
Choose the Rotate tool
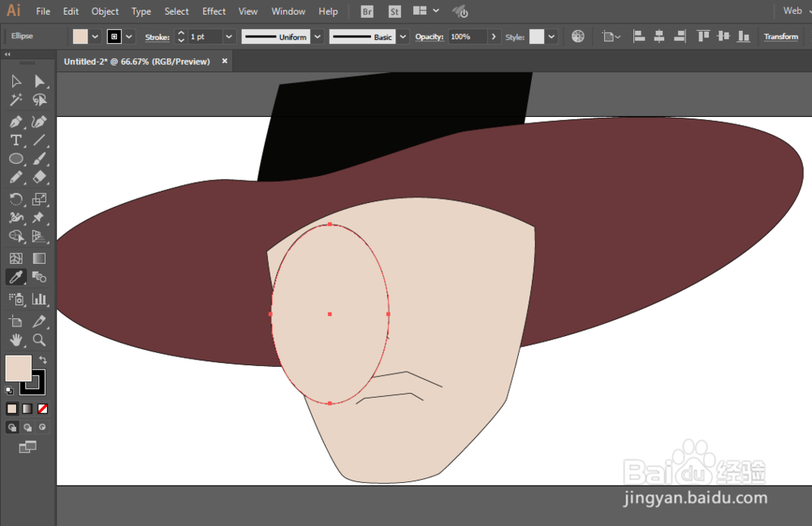coord(15,199)
